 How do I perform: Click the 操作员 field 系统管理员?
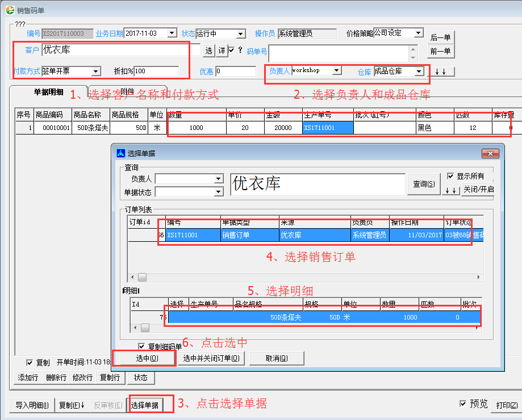click(307, 34)
